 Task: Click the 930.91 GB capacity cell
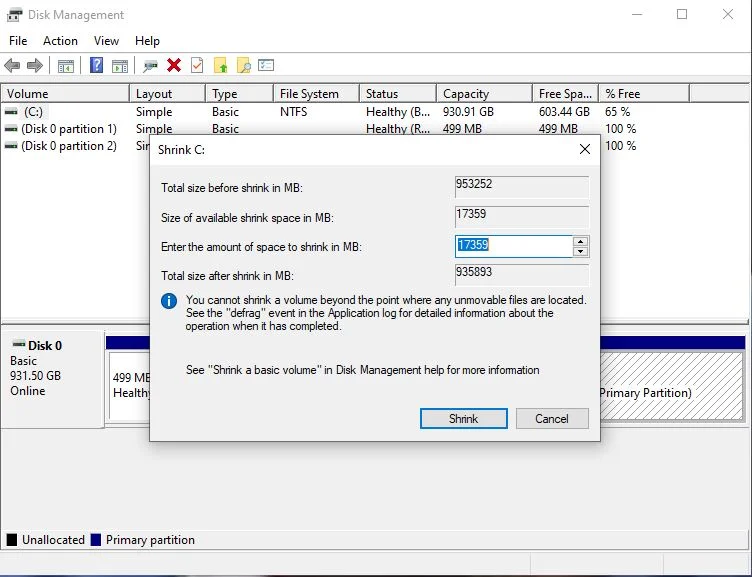coord(468,112)
